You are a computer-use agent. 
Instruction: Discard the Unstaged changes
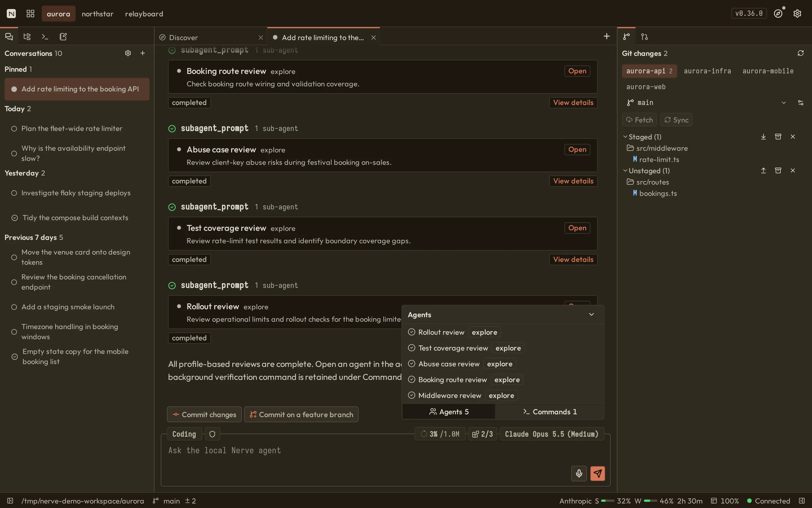(793, 171)
